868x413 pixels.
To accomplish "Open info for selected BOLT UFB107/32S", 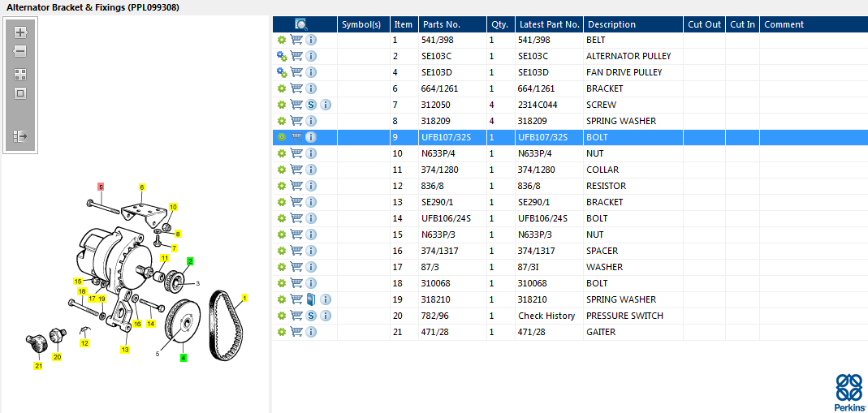I will point(311,137).
